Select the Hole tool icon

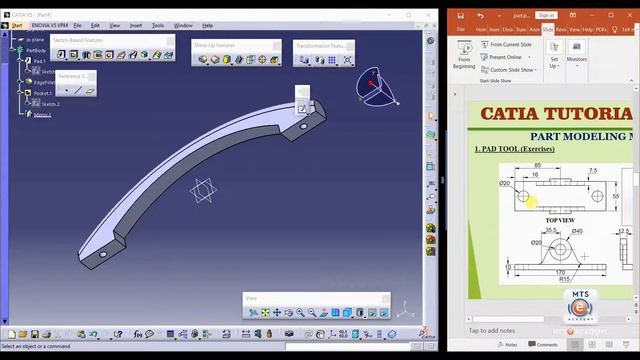pos(109,55)
